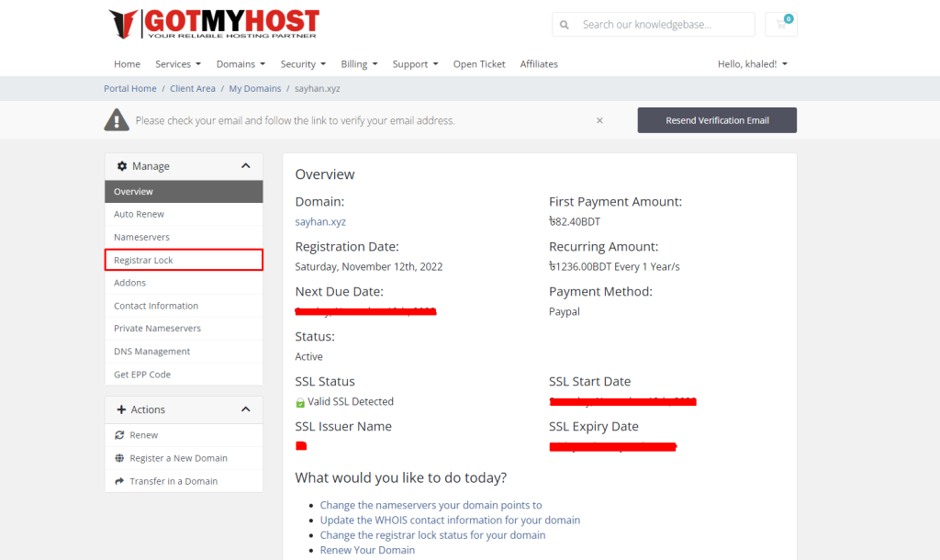
Task: Open the sayhan.xyz domain link
Action: 320,221
